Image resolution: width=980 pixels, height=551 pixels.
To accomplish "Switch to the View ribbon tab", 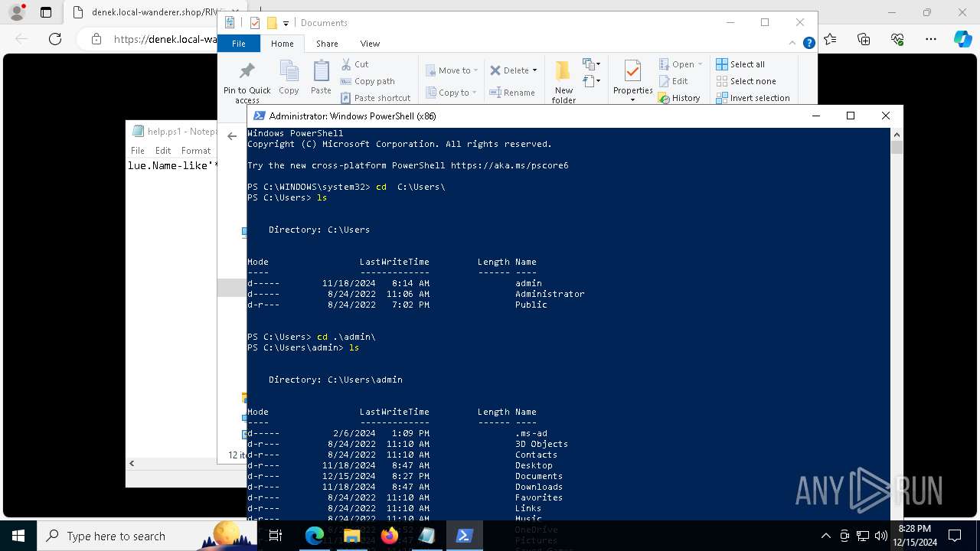I will coord(370,44).
